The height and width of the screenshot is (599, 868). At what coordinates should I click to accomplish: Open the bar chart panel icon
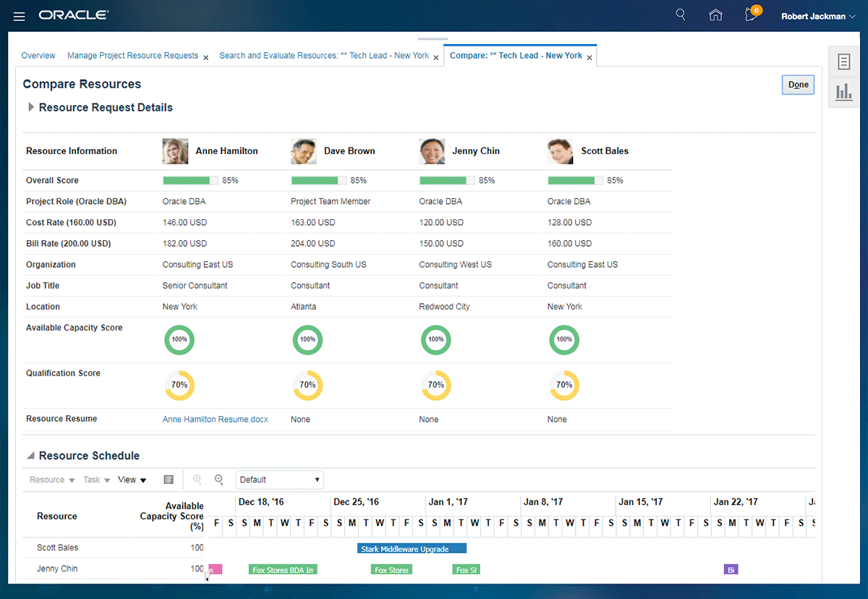[x=843, y=92]
